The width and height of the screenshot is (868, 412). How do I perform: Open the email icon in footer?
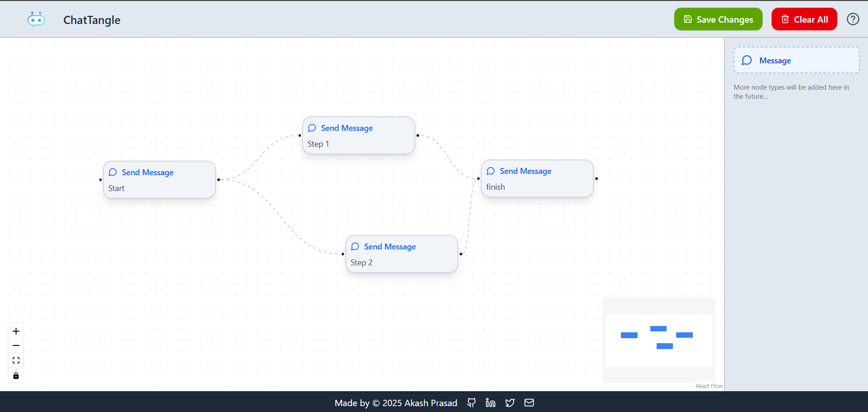click(529, 402)
